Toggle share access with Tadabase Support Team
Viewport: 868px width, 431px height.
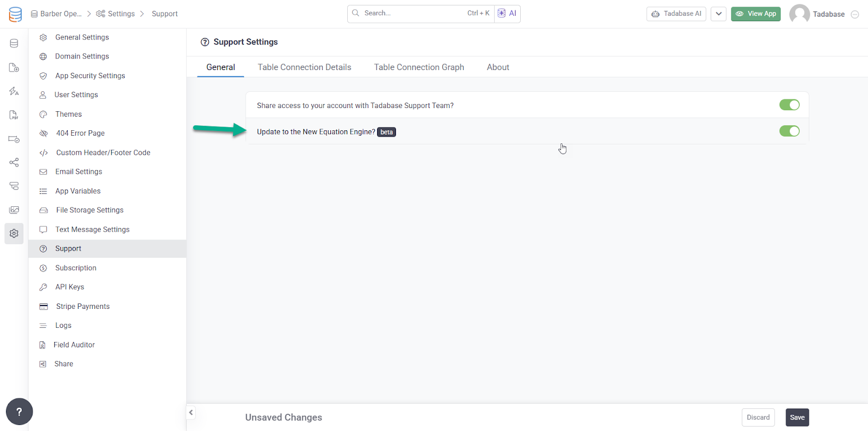pos(789,105)
